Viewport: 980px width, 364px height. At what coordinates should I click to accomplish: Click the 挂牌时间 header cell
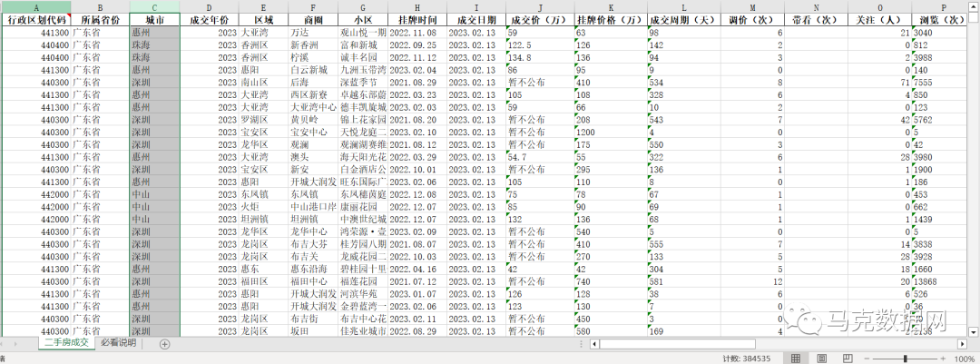pos(417,19)
